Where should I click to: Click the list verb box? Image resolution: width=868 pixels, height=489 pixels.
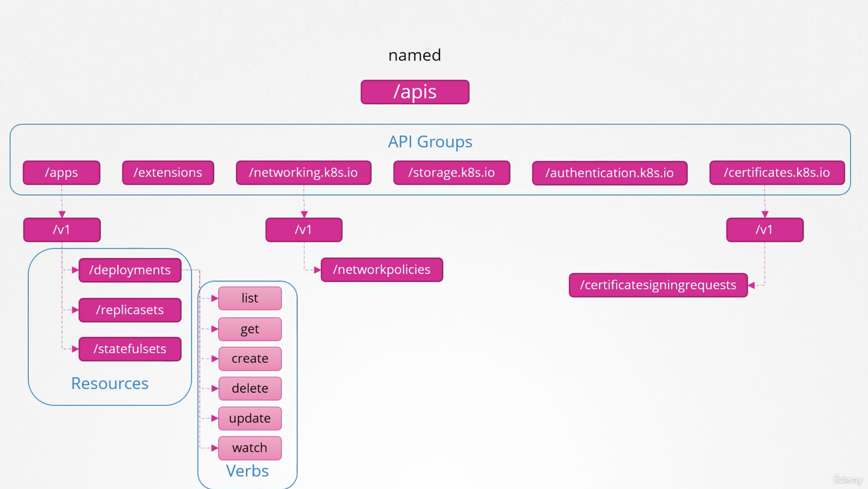click(250, 298)
